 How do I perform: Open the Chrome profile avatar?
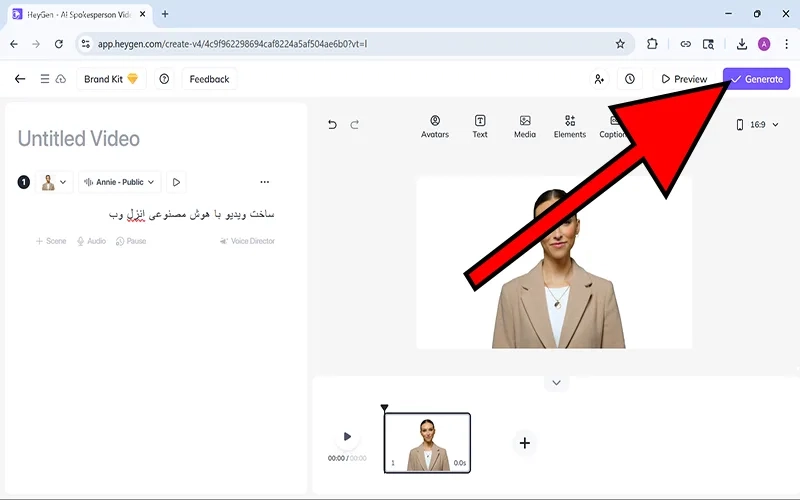point(764,44)
